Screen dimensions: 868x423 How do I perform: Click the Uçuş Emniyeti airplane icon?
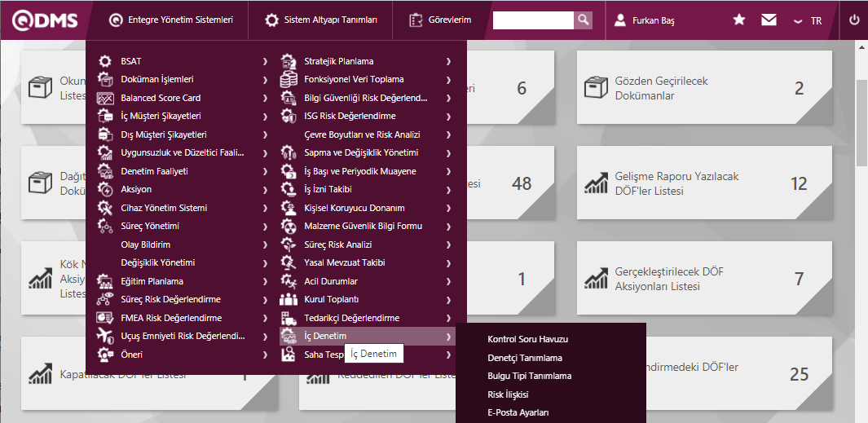[x=105, y=336]
